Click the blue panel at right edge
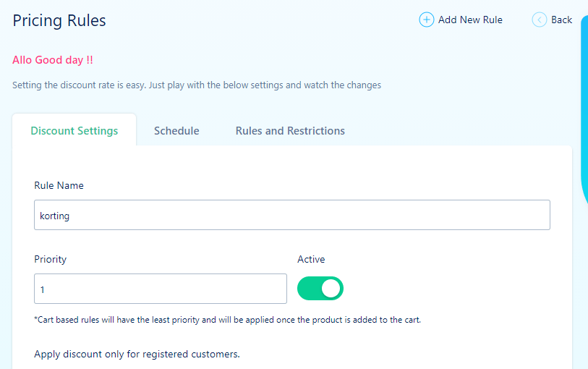This screenshot has width=588, height=369. [584, 109]
